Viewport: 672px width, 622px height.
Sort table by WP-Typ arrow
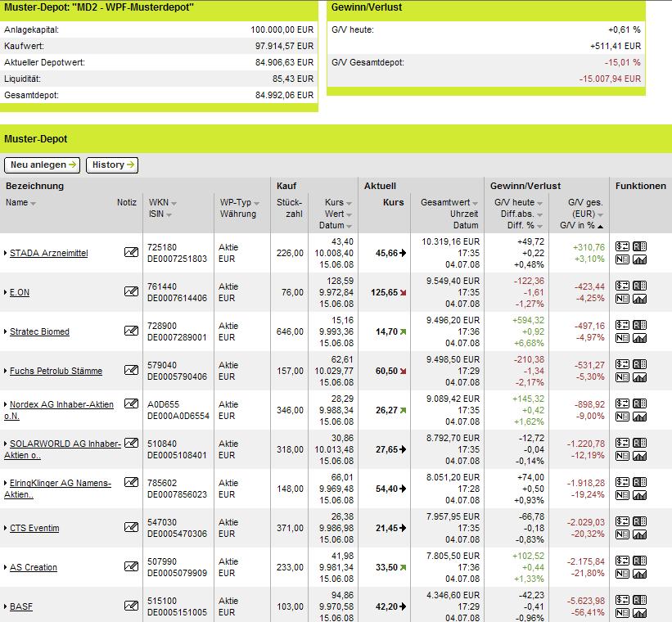[256, 204]
